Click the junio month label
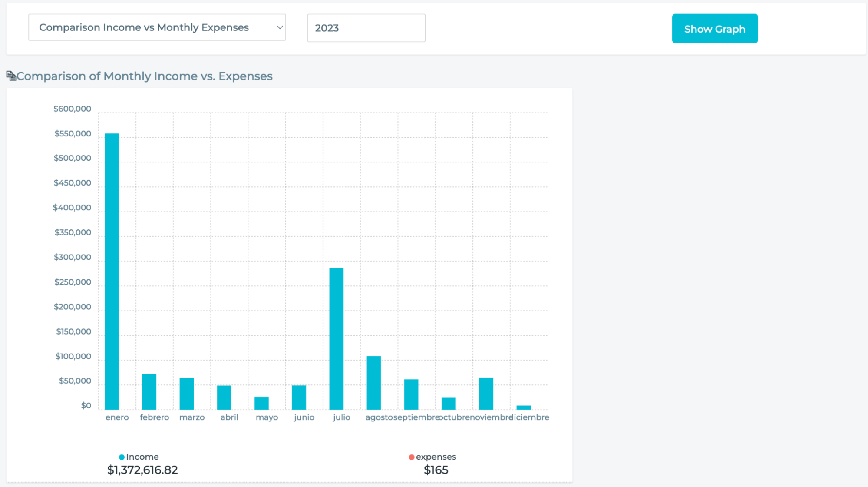Screen dimensions: 868x487 click(304, 417)
